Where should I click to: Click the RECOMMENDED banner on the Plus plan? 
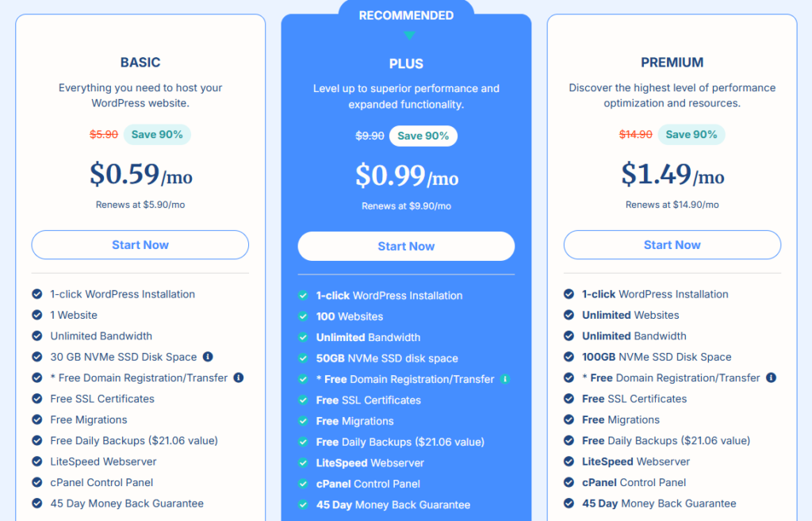pyautogui.click(x=406, y=15)
